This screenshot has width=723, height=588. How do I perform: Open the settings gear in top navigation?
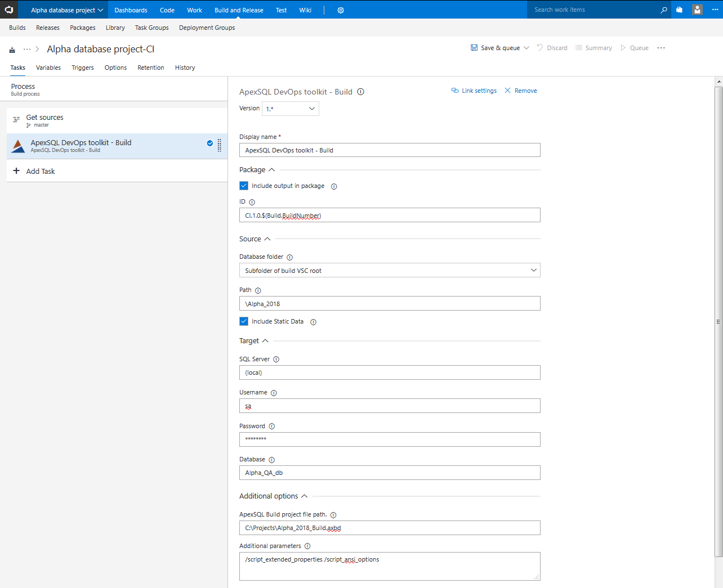tap(341, 10)
